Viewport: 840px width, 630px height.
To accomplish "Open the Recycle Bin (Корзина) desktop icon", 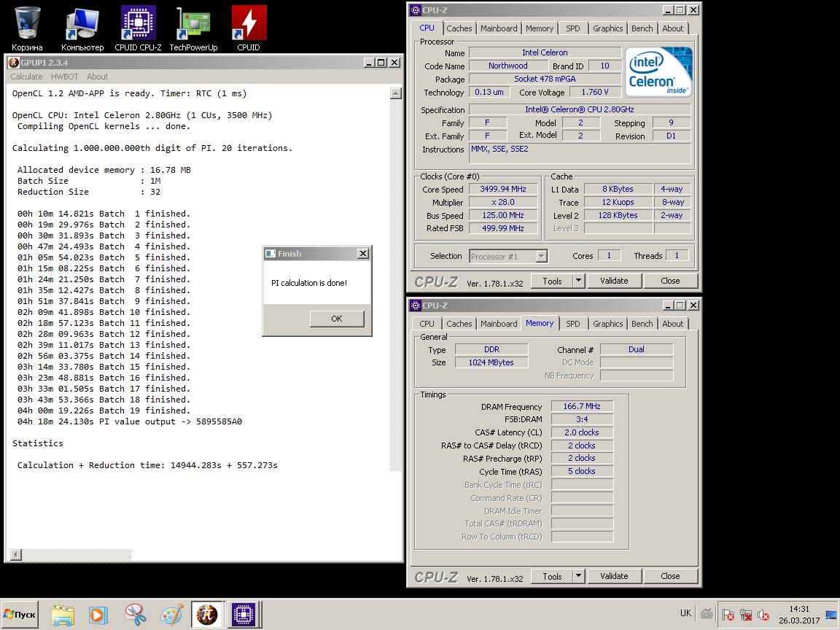I will (x=27, y=28).
